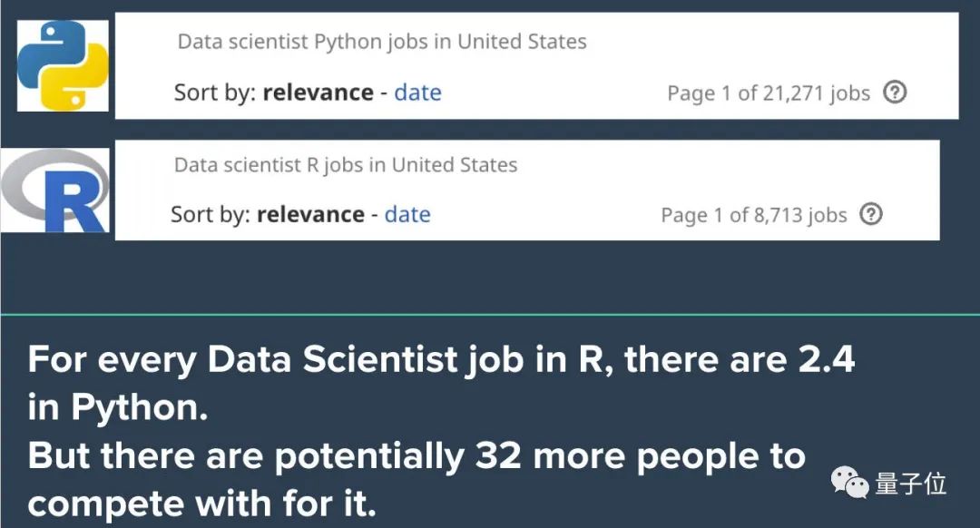Image resolution: width=980 pixels, height=528 pixels.
Task: Click the 'in Python.' caption line
Action: tap(118, 408)
